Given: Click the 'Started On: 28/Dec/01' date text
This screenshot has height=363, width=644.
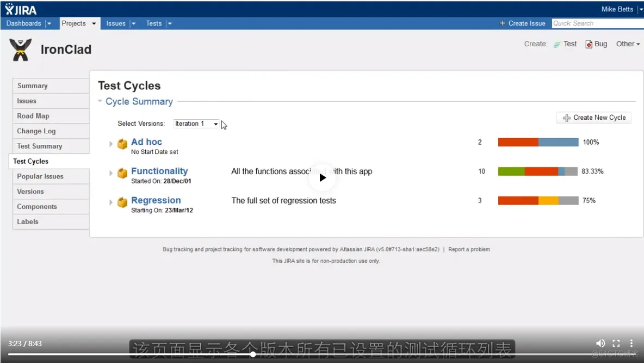Looking at the screenshot, I should pos(161,181).
